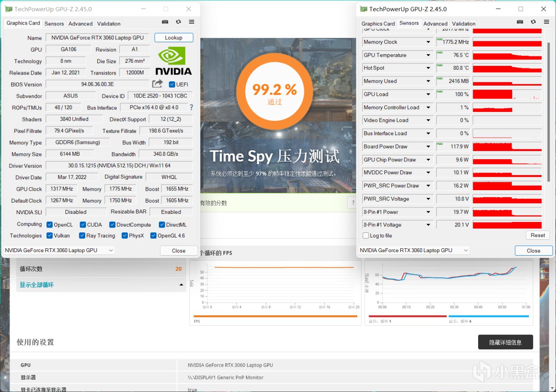556x392 pixels.
Task: Click refresh icon in the Sensors window
Action: 533,22
